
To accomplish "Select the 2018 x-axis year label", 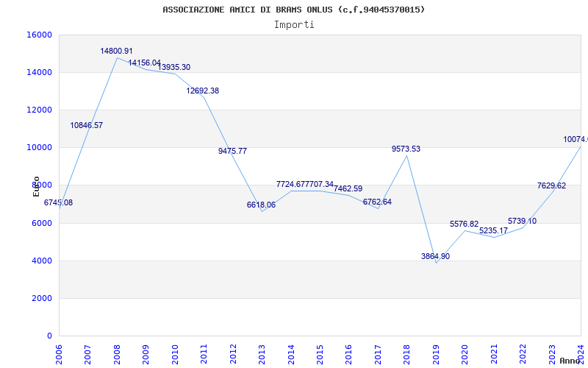I will coord(407,354).
